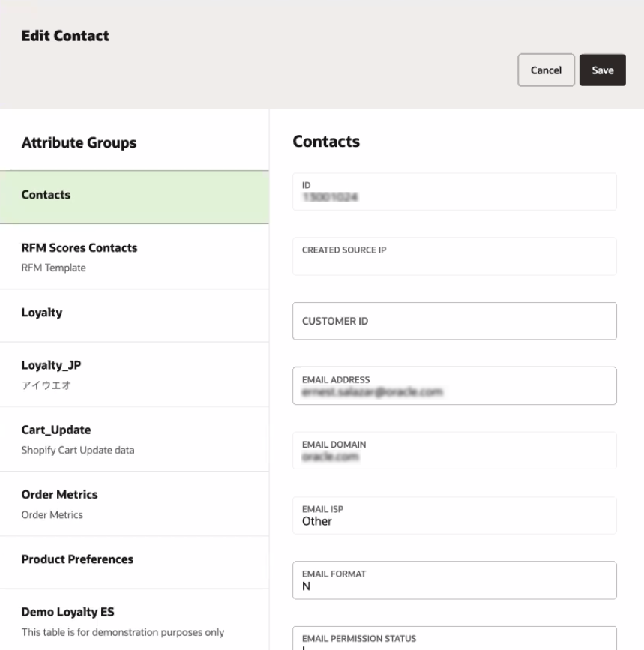Select the Product Preferences group
The height and width of the screenshot is (650, 644).
134,562
